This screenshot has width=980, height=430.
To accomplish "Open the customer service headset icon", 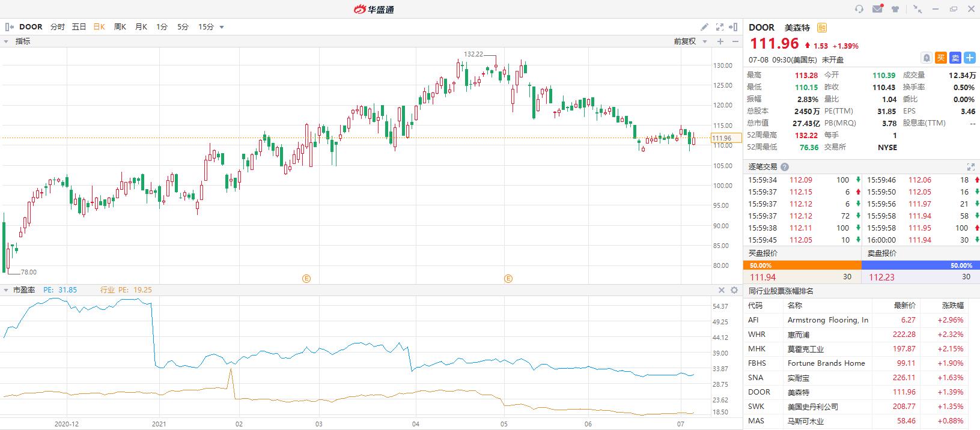I will pyautogui.click(x=859, y=9).
